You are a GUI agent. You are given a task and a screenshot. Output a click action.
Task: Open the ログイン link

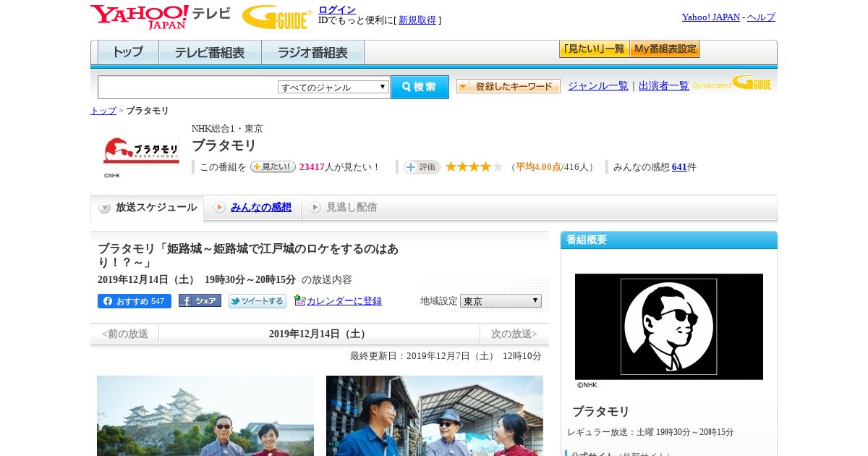pyautogui.click(x=337, y=9)
